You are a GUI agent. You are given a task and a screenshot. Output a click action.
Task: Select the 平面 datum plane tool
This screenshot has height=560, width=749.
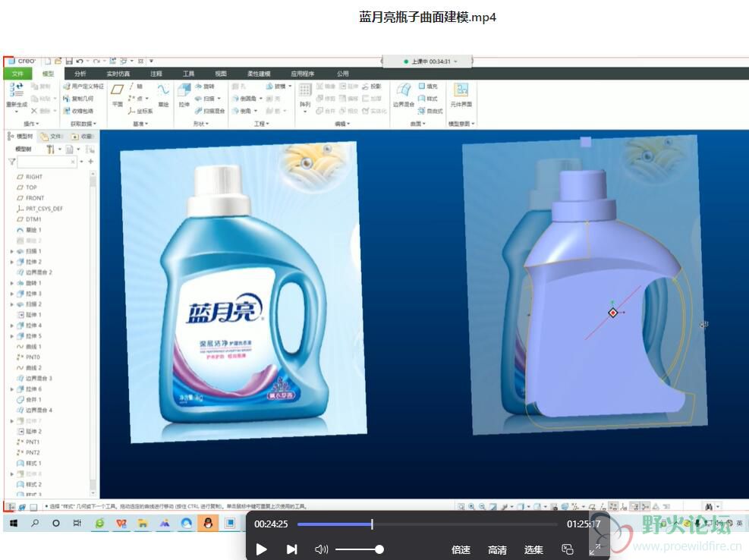click(118, 95)
